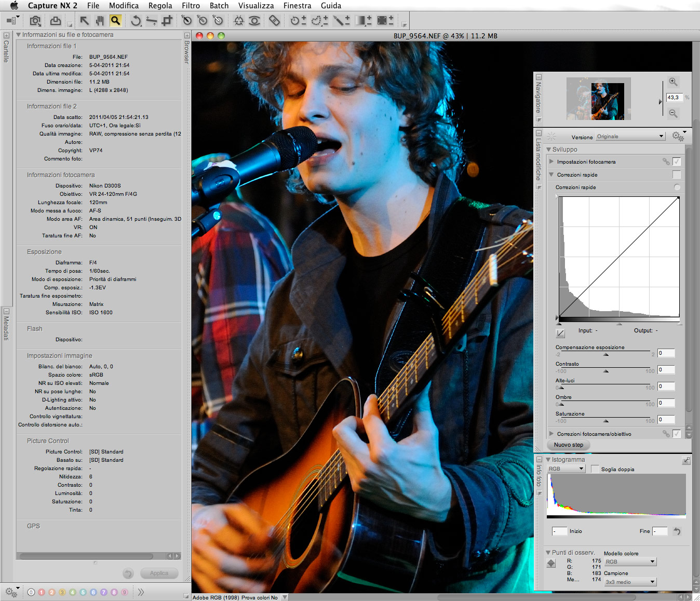
Task: Toggle Impostazioni fotocamera checkbox
Action: [676, 162]
